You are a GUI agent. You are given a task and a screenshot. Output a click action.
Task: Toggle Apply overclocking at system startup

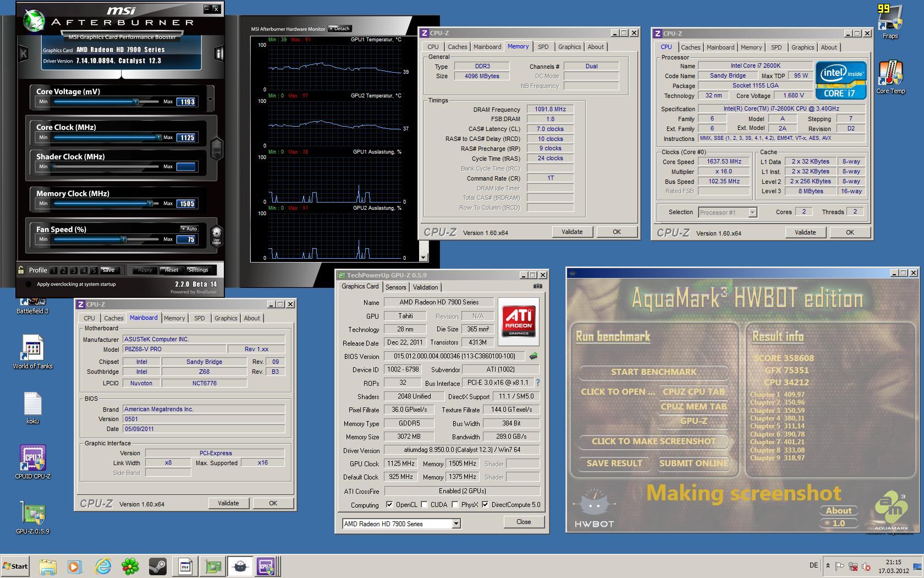pos(29,284)
